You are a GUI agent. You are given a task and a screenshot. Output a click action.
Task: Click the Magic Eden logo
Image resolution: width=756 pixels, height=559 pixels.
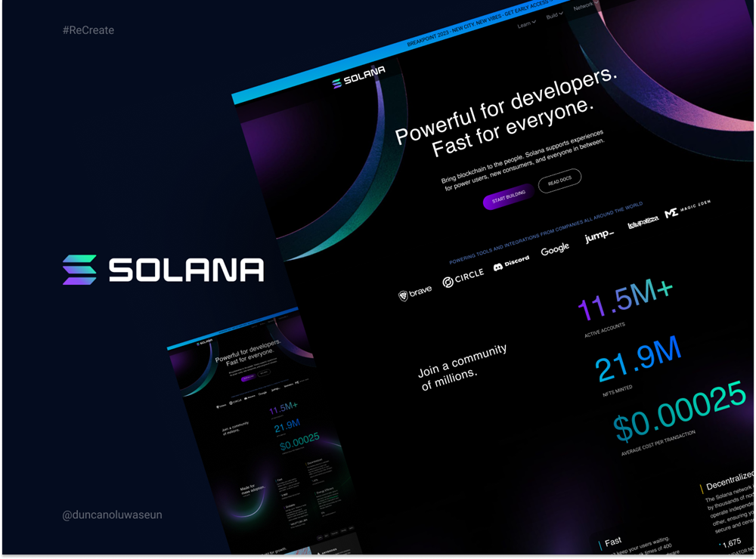(x=687, y=208)
